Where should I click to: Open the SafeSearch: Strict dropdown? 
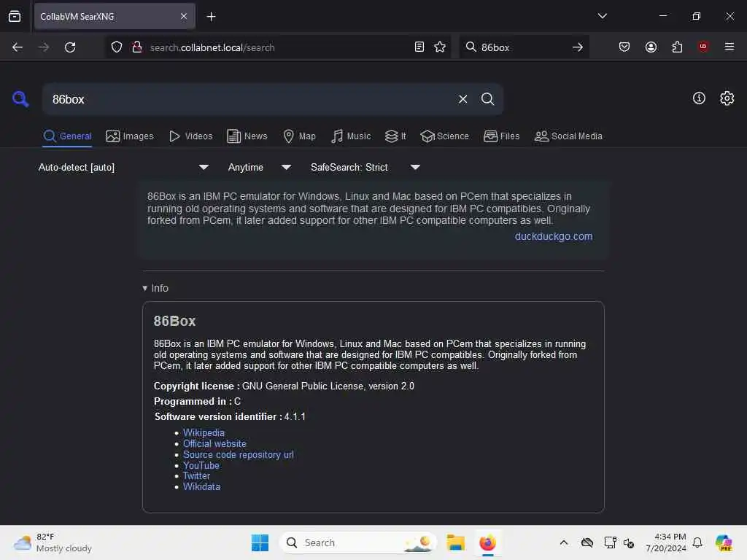365,167
